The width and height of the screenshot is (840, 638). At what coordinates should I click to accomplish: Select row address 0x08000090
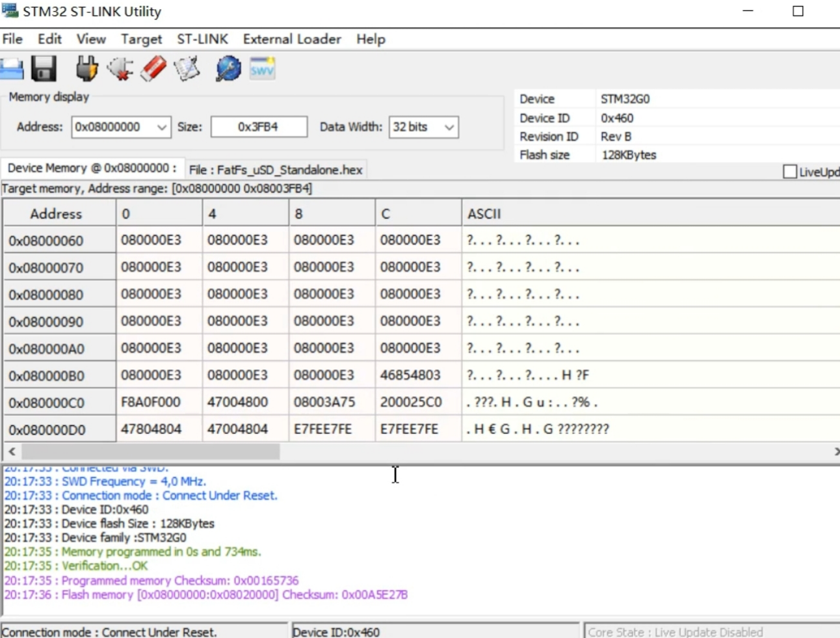tap(59, 322)
